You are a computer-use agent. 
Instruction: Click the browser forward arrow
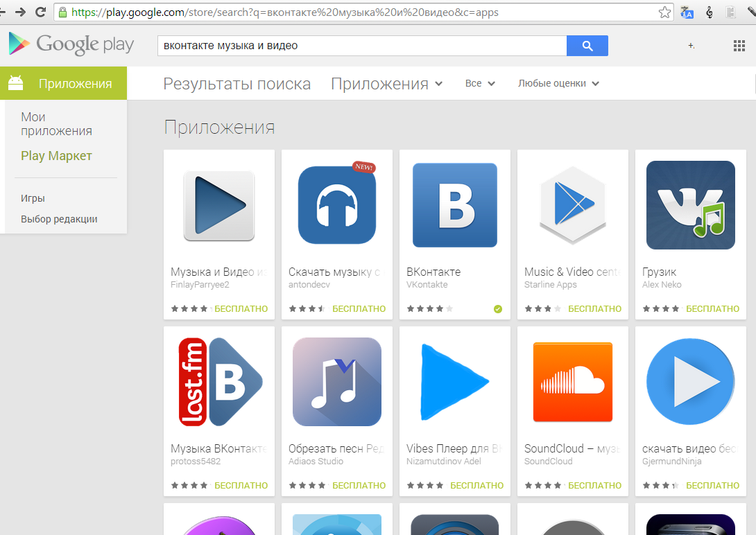point(20,12)
